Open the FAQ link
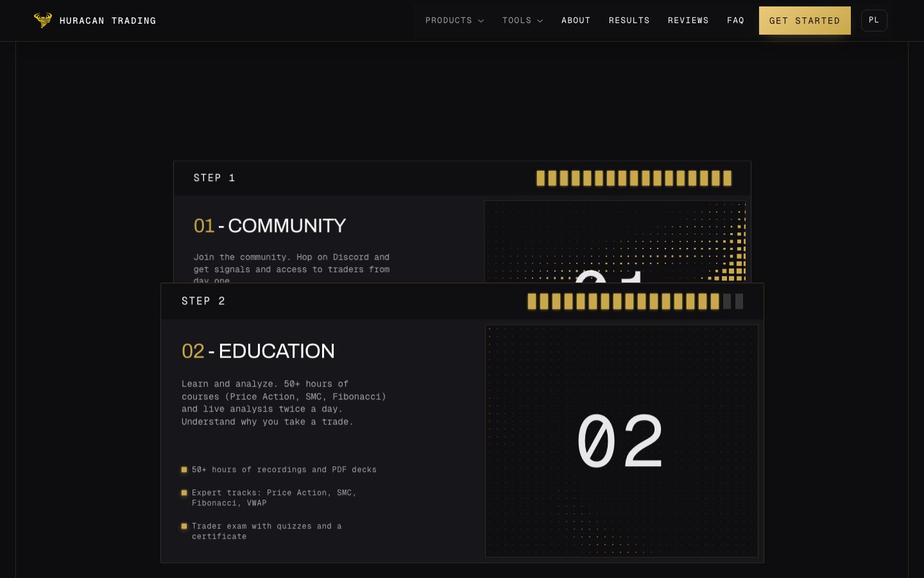 point(736,21)
